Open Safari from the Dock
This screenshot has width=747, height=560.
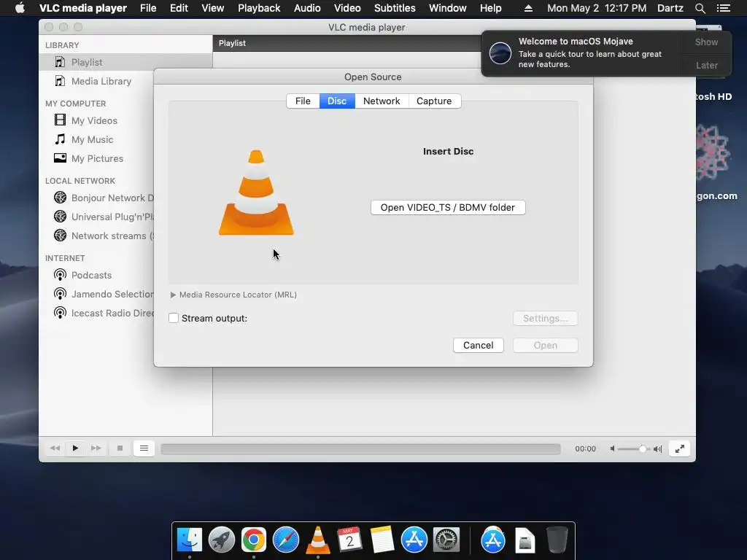(x=286, y=540)
